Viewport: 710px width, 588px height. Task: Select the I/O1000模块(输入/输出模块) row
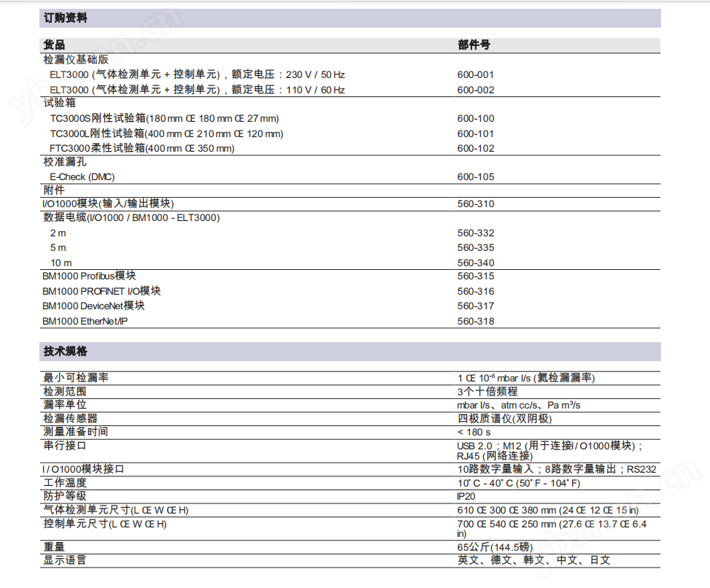(x=108, y=204)
